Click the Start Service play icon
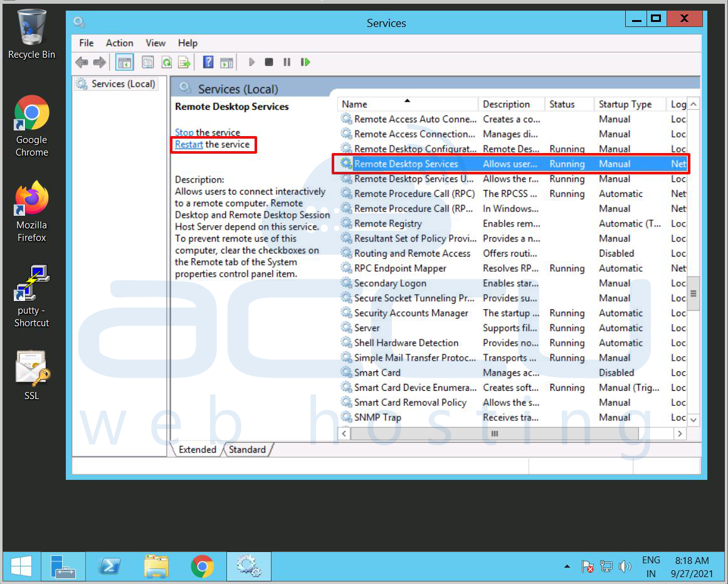This screenshot has height=584, width=728. [x=251, y=62]
